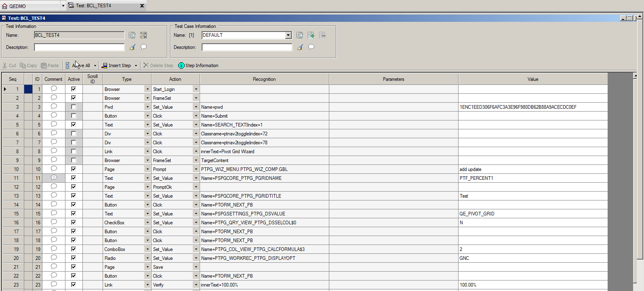The height and width of the screenshot is (291, 644).
Task: Click the Value column header
Action: point(533,79)
